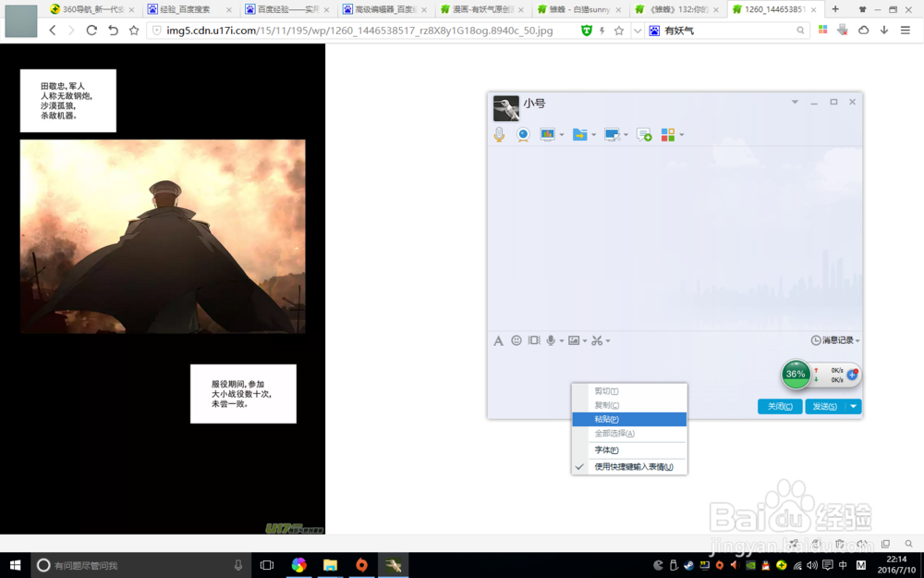Start a voice call in the chat window
This screenshot has width=924, height=578.
(x=499, y=135)
